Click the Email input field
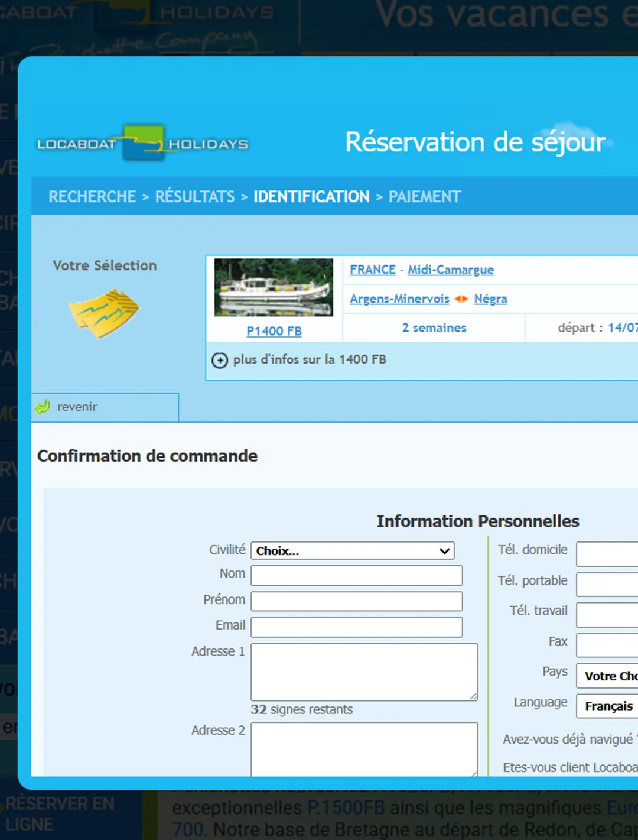The image size is (638, 840). click(357, 627)
